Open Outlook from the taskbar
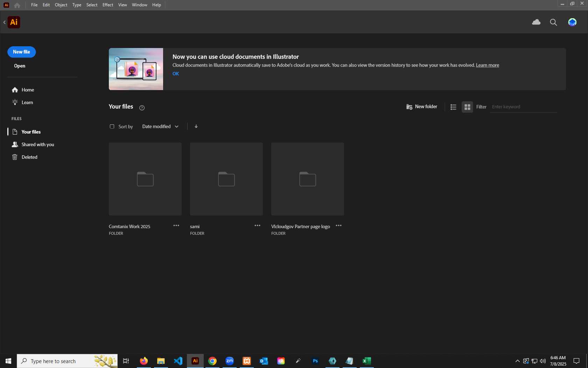The image size is (588, 368). pyautogui.click(x=264, y=361)
